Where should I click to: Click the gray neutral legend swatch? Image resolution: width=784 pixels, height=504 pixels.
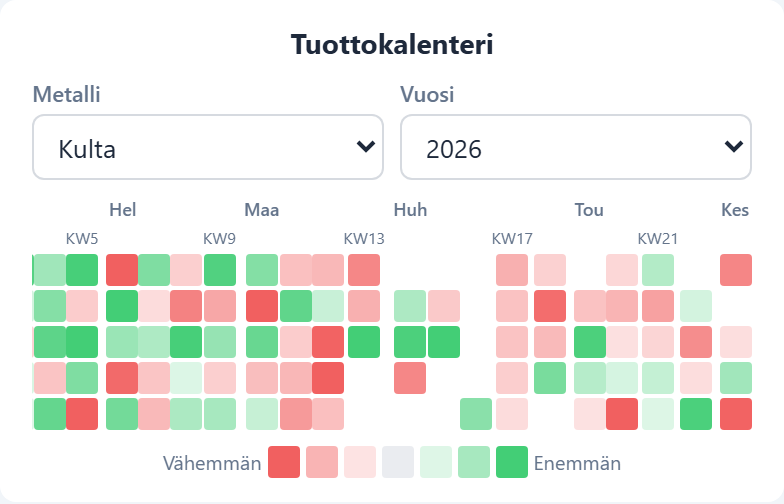398,462
